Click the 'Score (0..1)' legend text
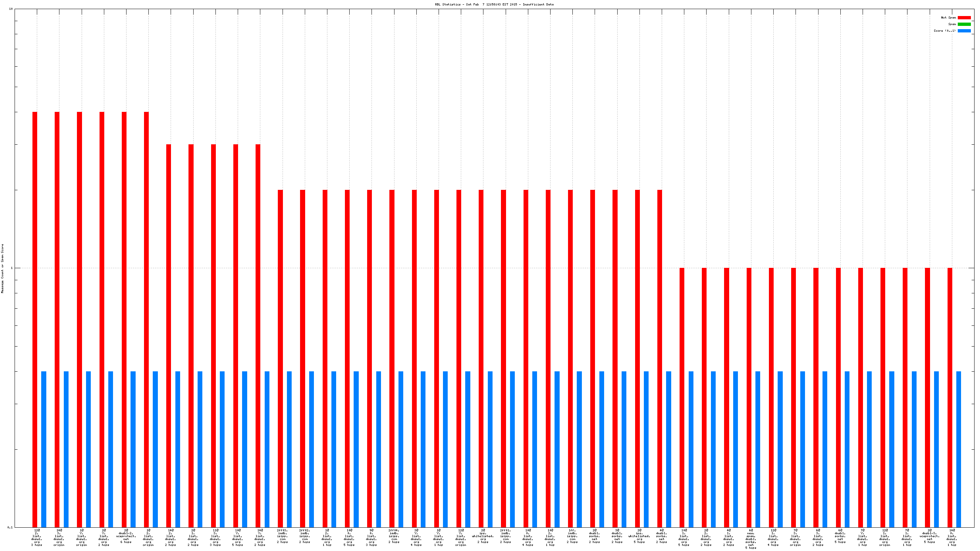The image size is (980, 551). tap(944, 31)
